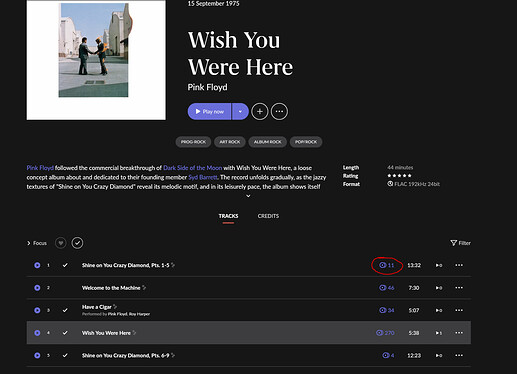Toggle the favorites heart filter
The image size is (517, 374).
point(61,243)
